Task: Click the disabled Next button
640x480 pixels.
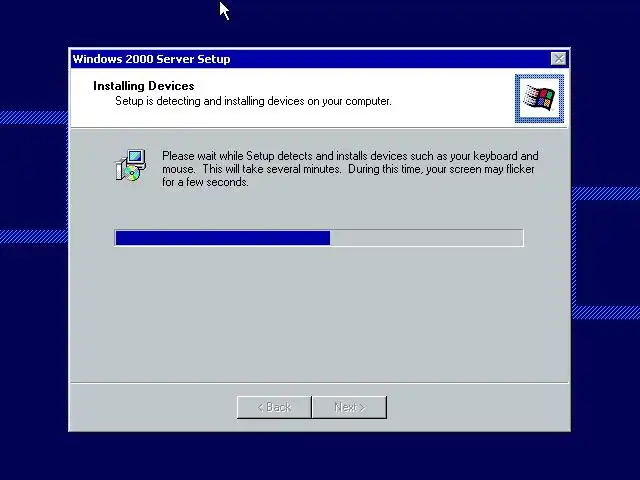Action: 349,407
